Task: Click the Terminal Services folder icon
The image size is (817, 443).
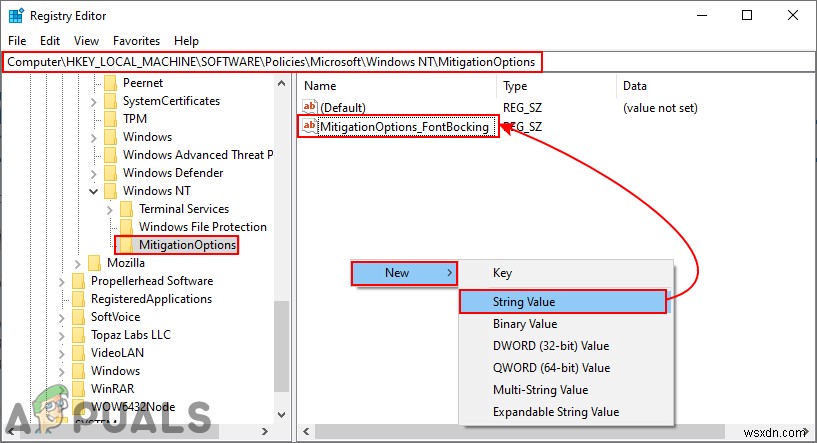Action: coord(126,209)
